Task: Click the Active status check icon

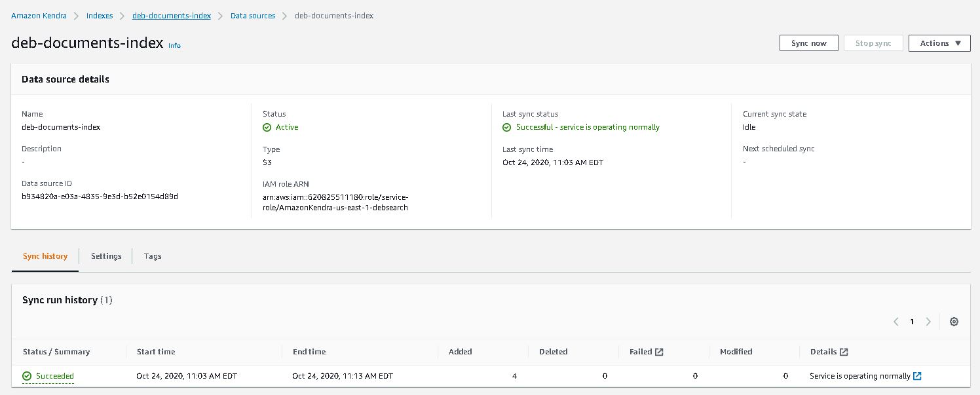Action: (267, 127)
